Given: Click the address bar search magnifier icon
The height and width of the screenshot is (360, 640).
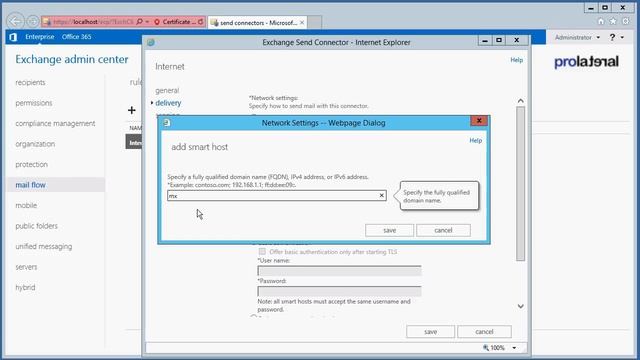Looking at the screenshot, I should (140, 22).
